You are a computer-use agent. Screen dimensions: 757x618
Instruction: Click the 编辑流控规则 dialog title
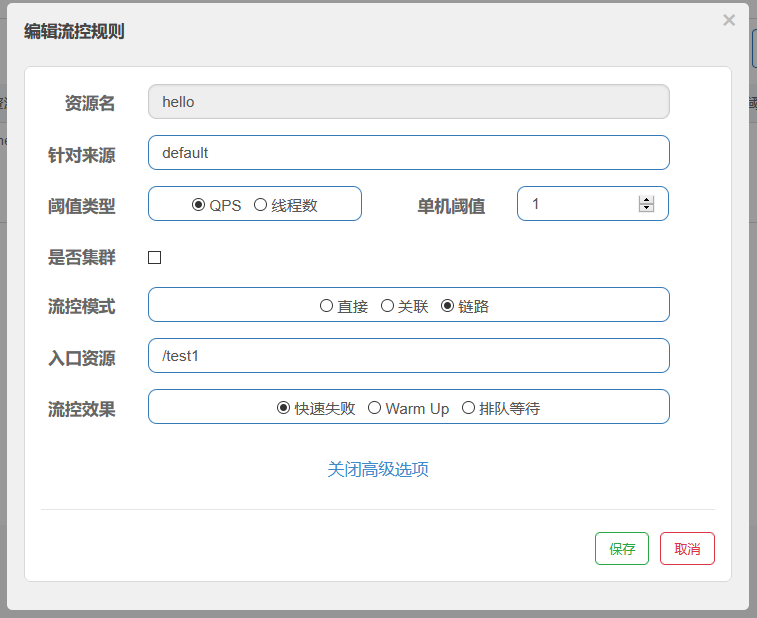(x=74, y=31)
